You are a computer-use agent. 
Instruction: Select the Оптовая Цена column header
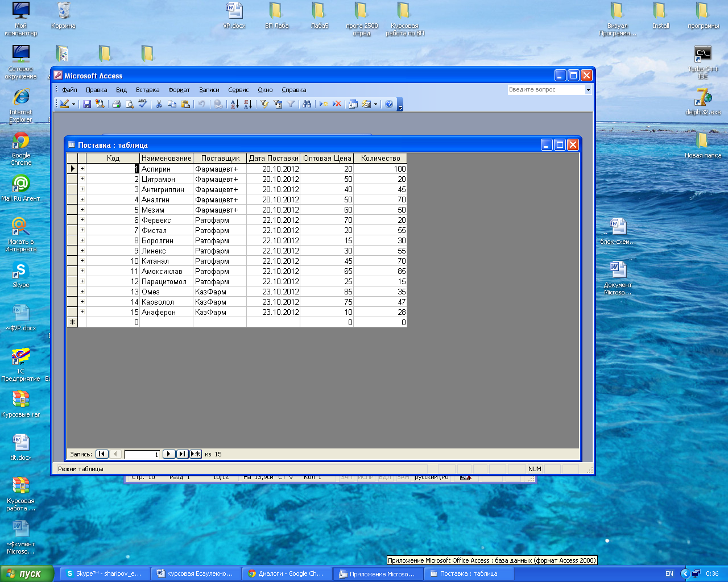tap(327, 159)
